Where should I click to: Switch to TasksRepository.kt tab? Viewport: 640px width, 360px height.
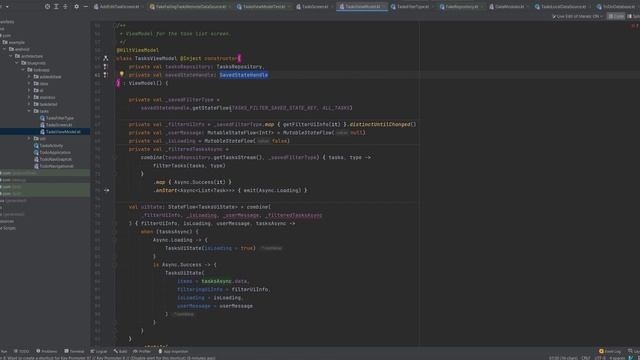[459, 7]
